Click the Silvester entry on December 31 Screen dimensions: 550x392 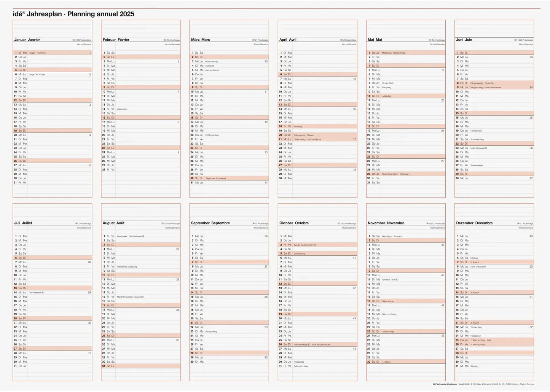point(474,366)
